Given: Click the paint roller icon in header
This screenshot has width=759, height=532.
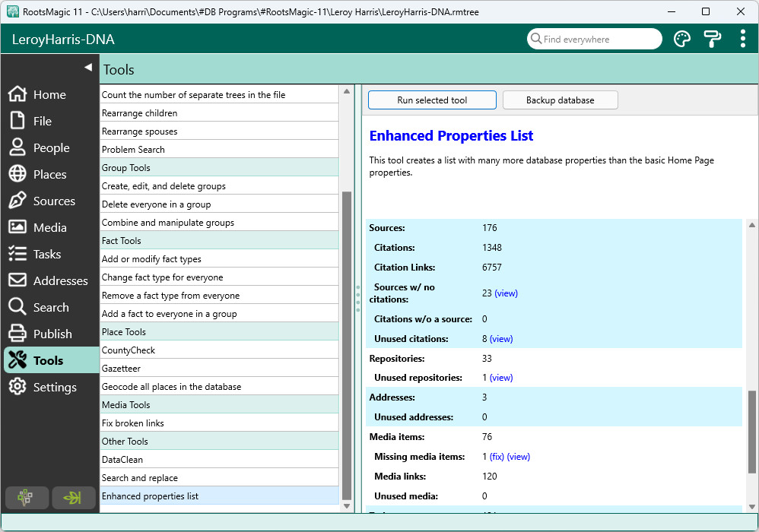Looking at the screenshot, I should [x=712, y=39].
